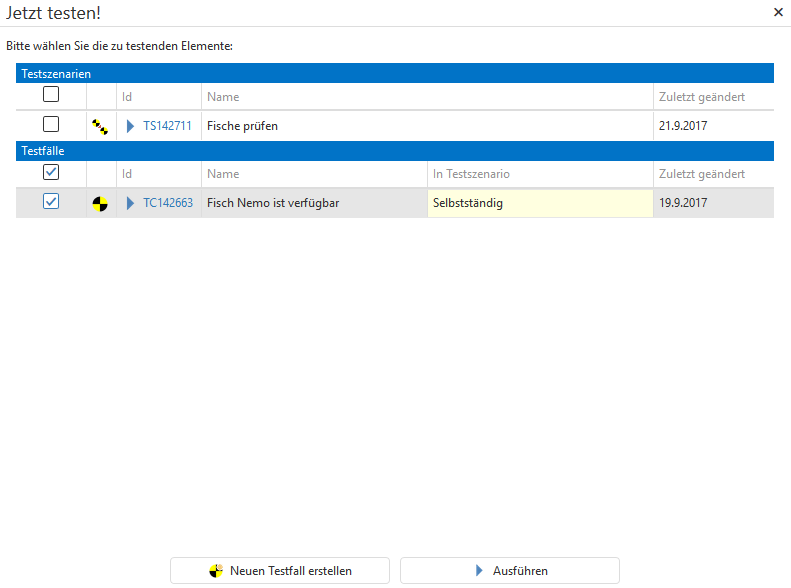
Task: Collapse the Testfälle section header
Action: point(44,151)
